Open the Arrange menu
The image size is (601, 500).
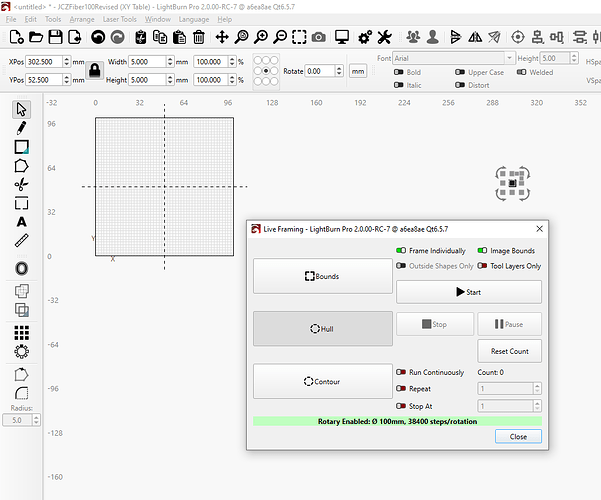tap(82, 19)
